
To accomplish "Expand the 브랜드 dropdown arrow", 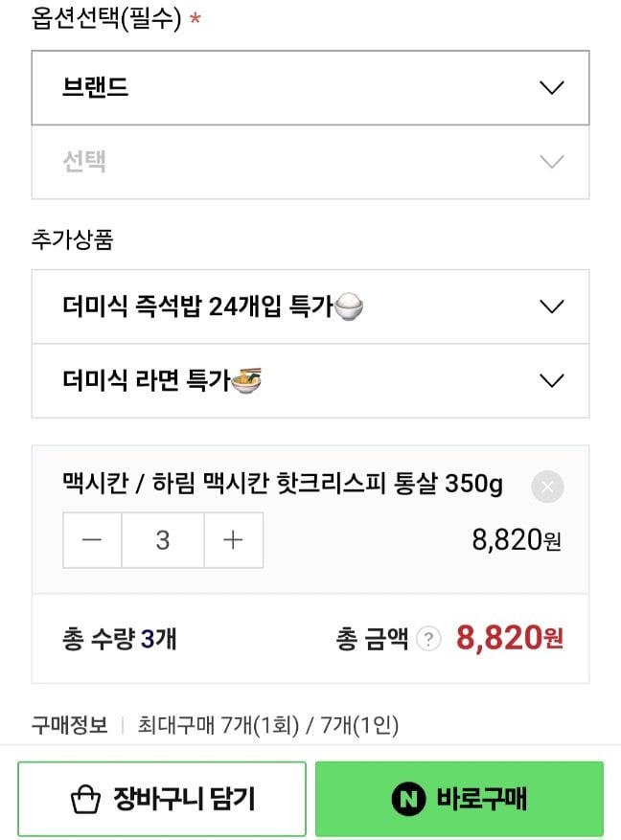I will click(x=551, y=88).
